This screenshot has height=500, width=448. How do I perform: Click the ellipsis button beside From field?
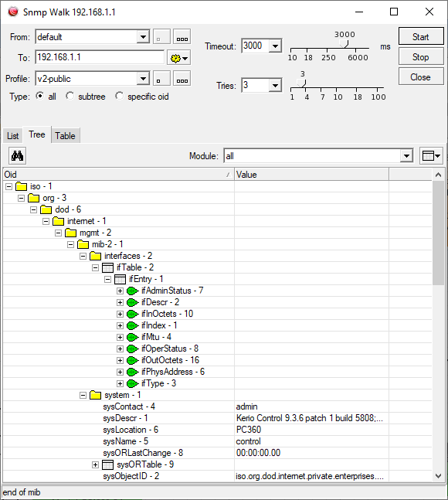point(182,36)
